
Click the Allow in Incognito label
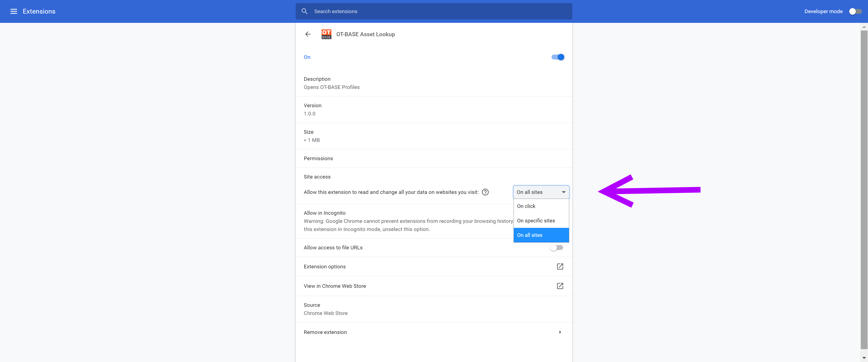point(325,213)
